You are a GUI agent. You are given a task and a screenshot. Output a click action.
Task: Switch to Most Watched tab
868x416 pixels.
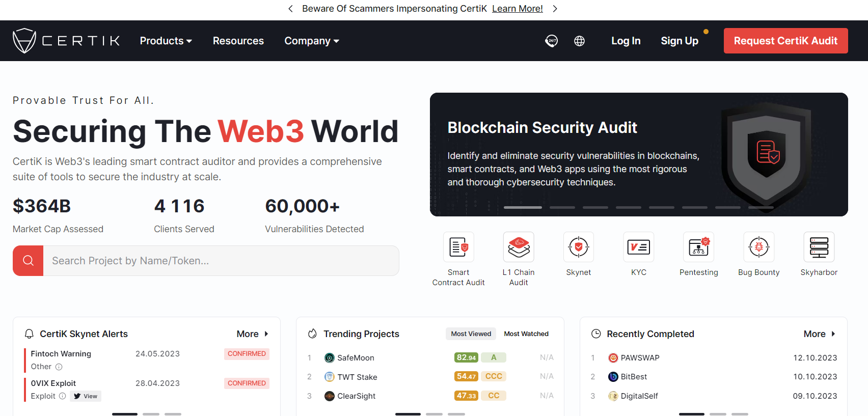[526, 334]
